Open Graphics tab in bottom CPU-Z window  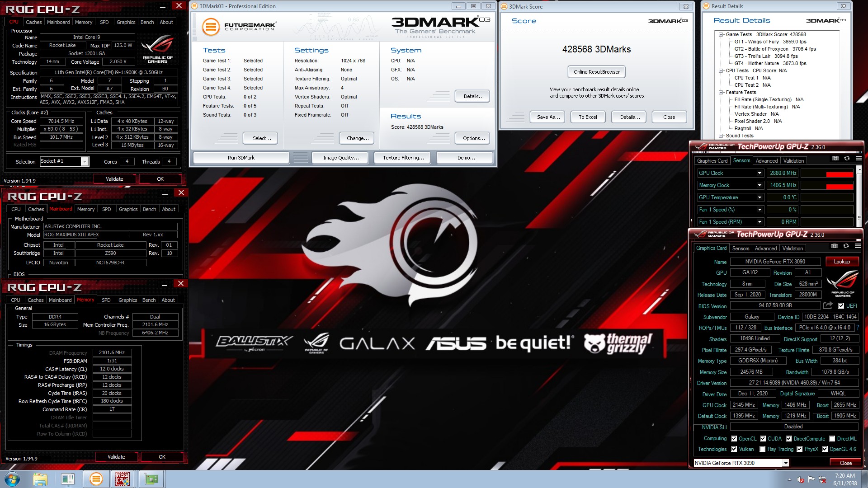127,300
